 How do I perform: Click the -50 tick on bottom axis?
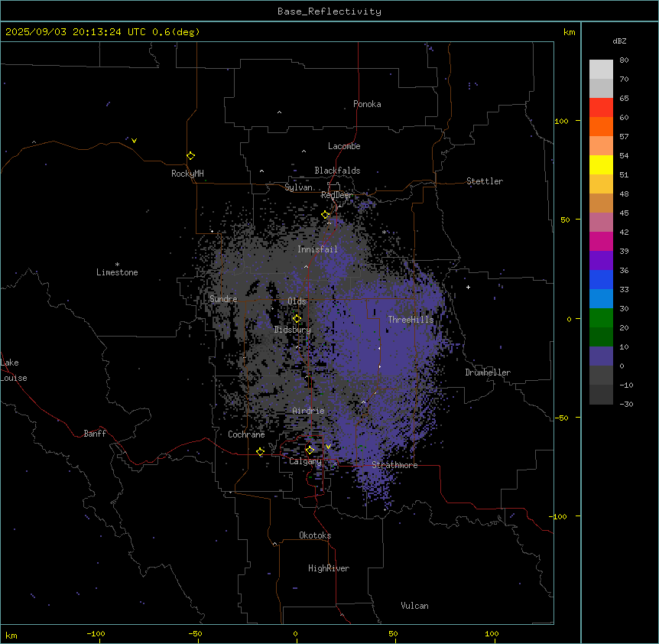[x=195, y=633]
